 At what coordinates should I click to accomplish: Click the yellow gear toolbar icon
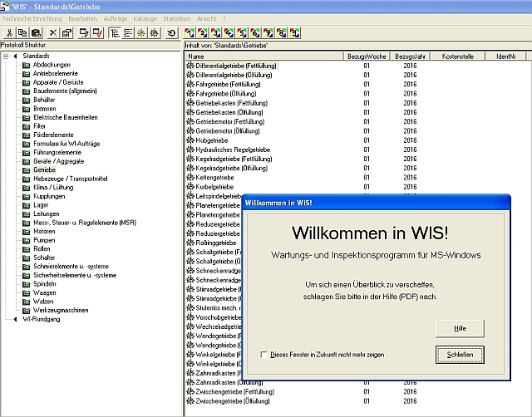(141, 33)
